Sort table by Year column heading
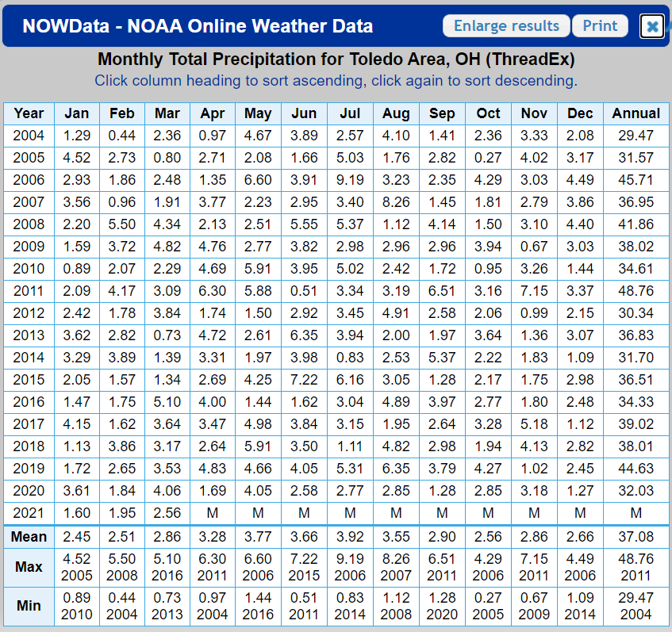672x632 pixels. point(29,113)
